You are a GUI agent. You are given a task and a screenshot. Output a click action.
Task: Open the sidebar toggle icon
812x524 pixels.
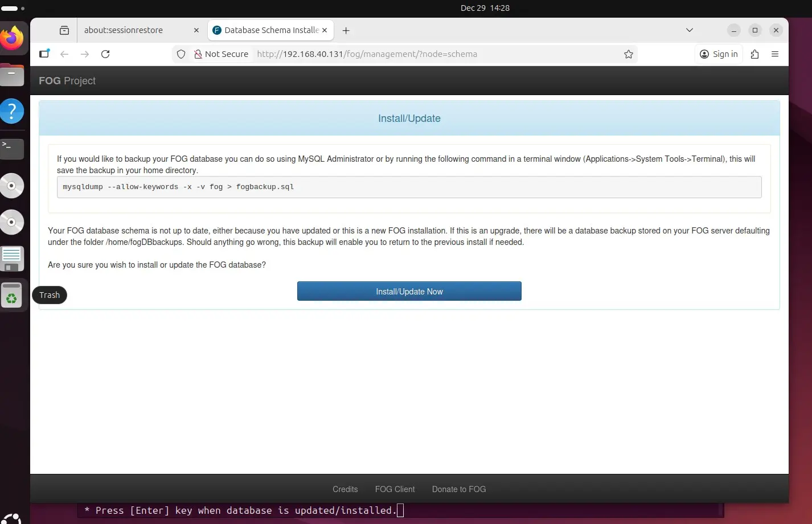(x=44, y=54)
